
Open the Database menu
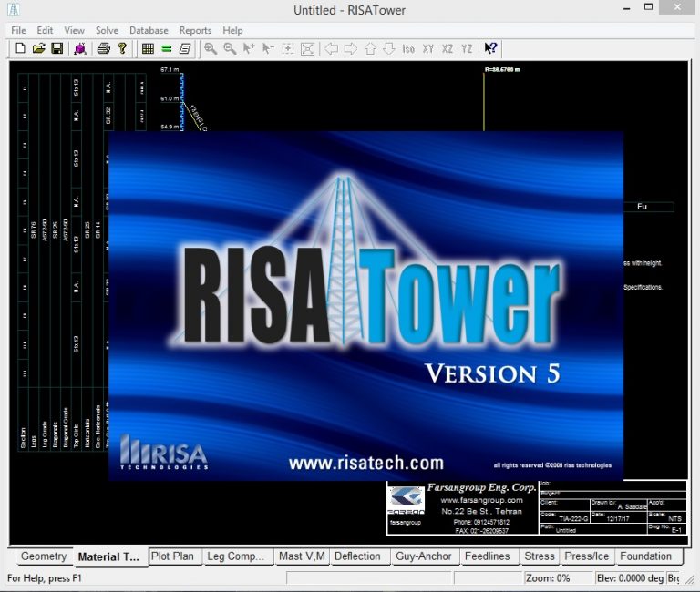pyautogui.click(x=149, y=30)
